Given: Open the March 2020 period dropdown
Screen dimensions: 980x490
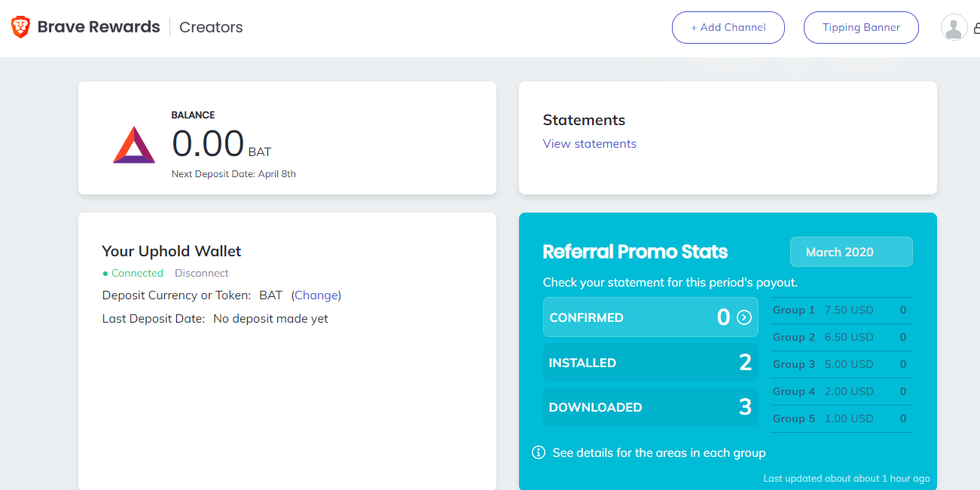Looking at the screenshot, I should pos(850,252).
